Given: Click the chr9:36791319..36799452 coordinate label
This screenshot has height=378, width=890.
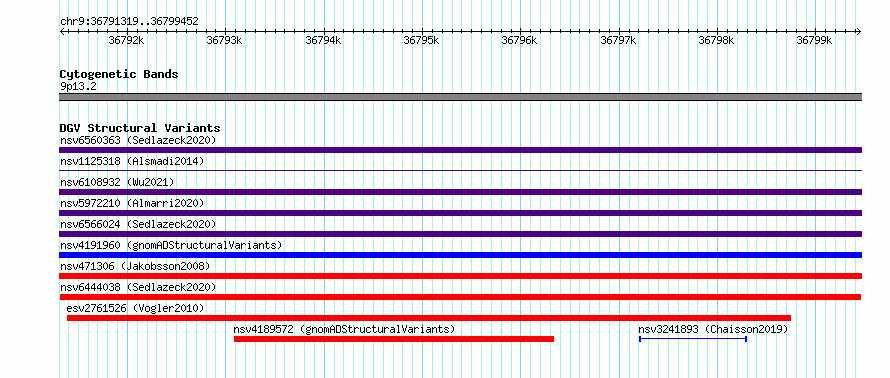Looking at the screenshot, I should 129,22.
